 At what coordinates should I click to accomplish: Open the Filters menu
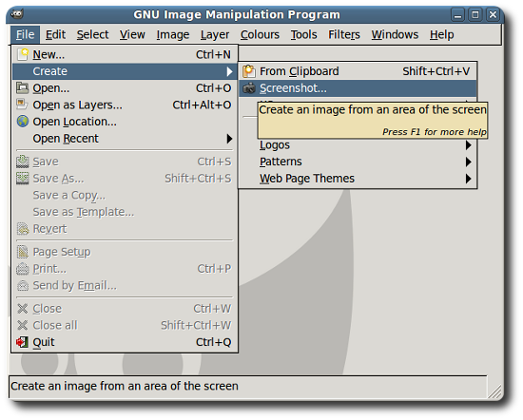click(344, 34)
